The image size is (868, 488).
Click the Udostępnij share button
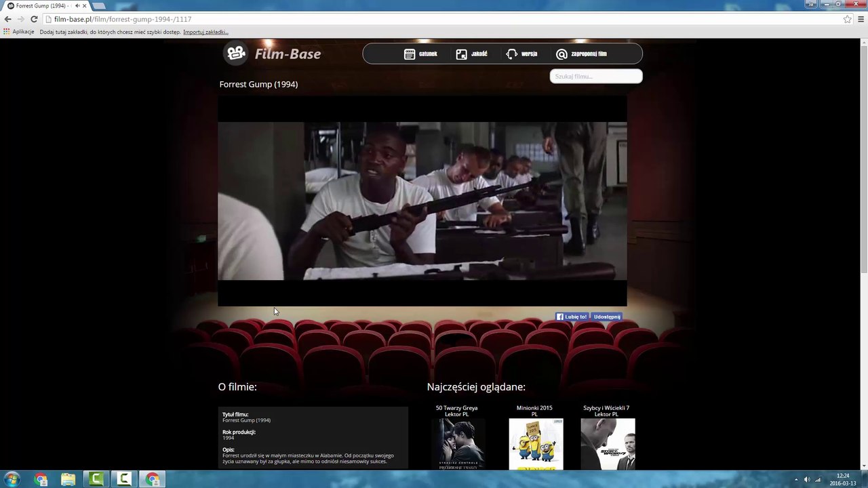click(606, 317)
